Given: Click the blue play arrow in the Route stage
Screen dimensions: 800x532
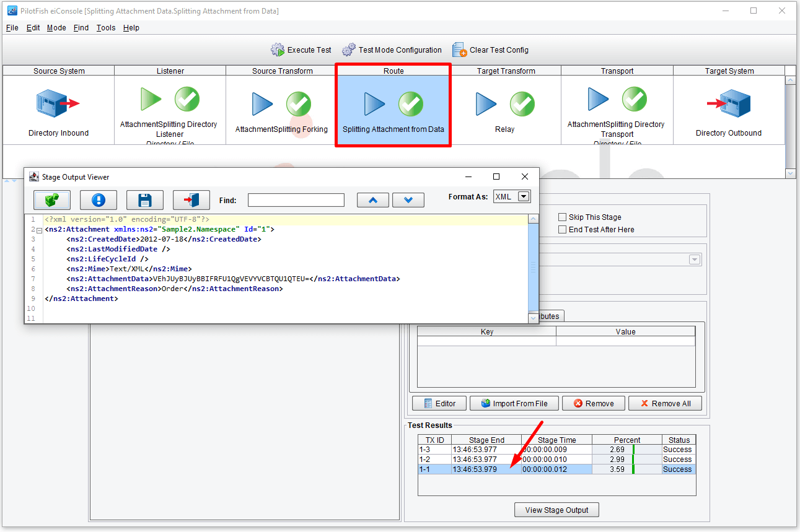Looking at the screenshot, I should (x=374, y=104).
